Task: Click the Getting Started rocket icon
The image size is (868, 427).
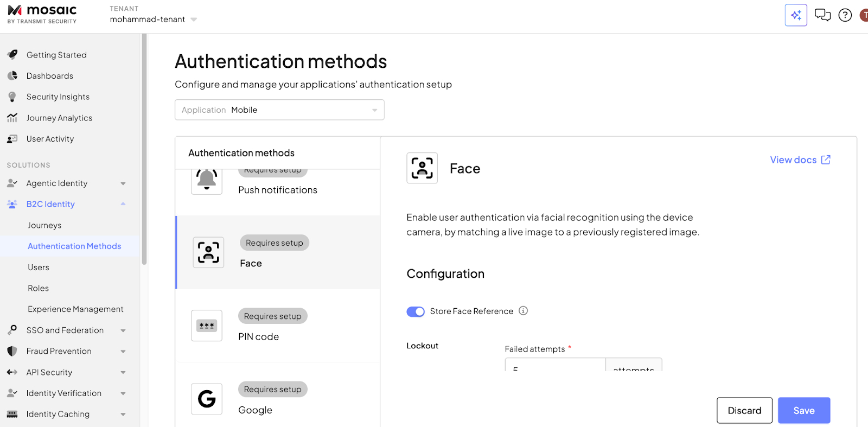Action: tap(12, 55)
